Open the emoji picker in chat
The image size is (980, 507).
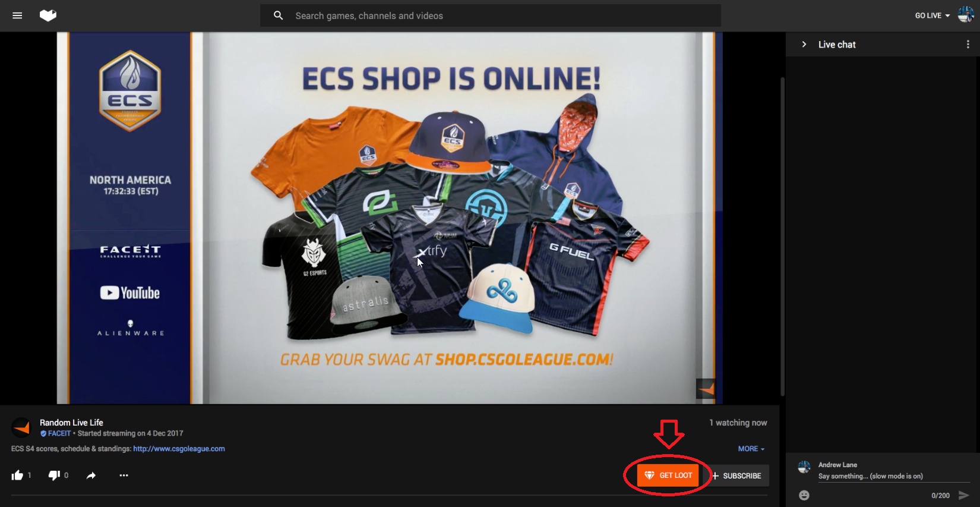click(804, 495)
